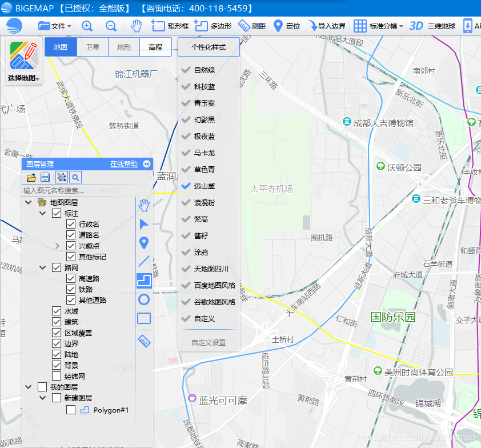Select the hand pan tool in drawing strip
The image size is (481, 448).
144,205
